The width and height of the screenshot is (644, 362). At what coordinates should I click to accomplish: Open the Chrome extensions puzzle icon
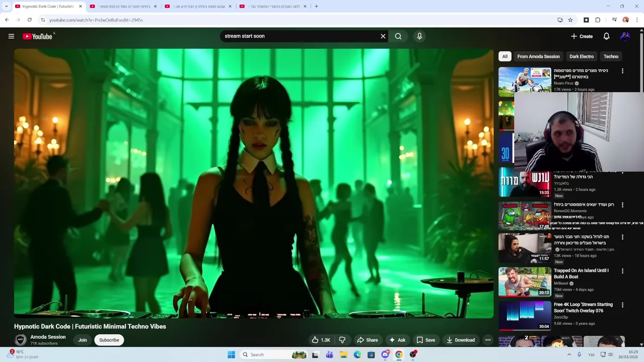[x=598, y=20]
